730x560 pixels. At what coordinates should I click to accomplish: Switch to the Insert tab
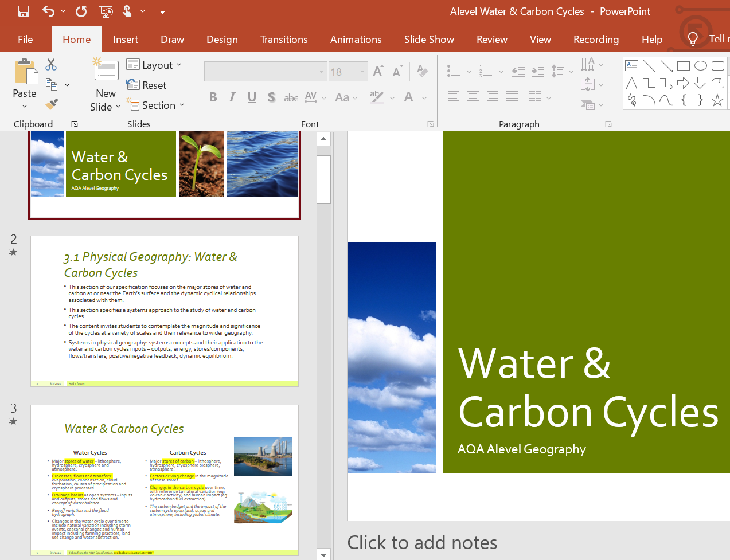pyautogui.click(x=126, y=39)
